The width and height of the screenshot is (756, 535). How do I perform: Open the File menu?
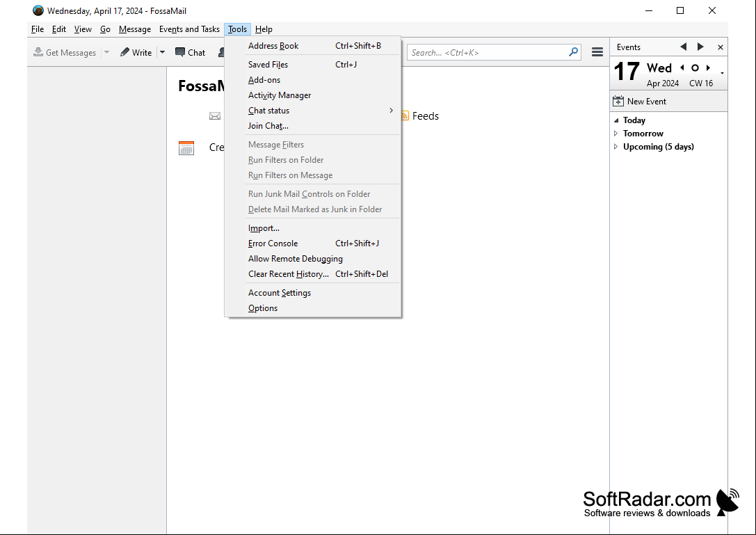pos(37,29)
